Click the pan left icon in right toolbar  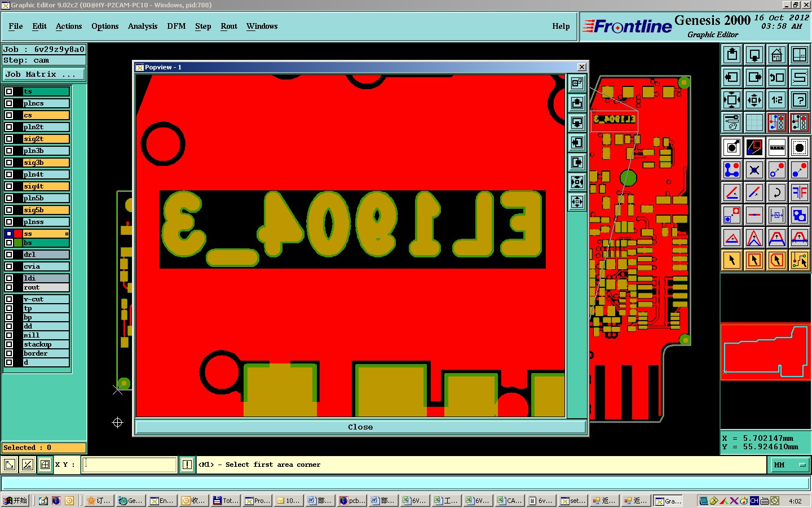pos(732,77)
